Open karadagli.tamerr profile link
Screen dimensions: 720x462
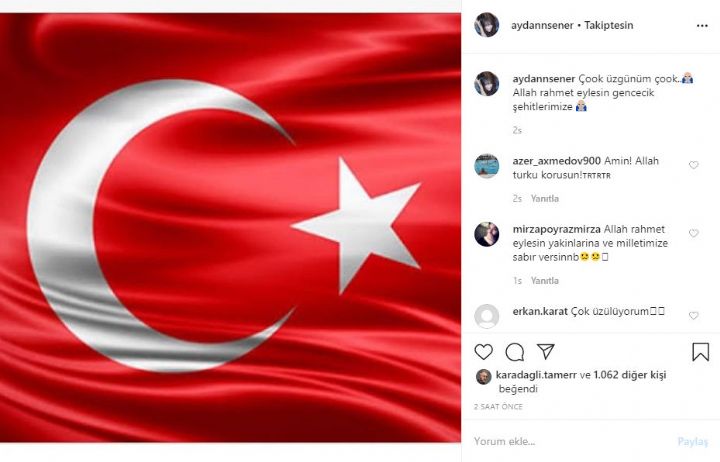tap(536, 375)
